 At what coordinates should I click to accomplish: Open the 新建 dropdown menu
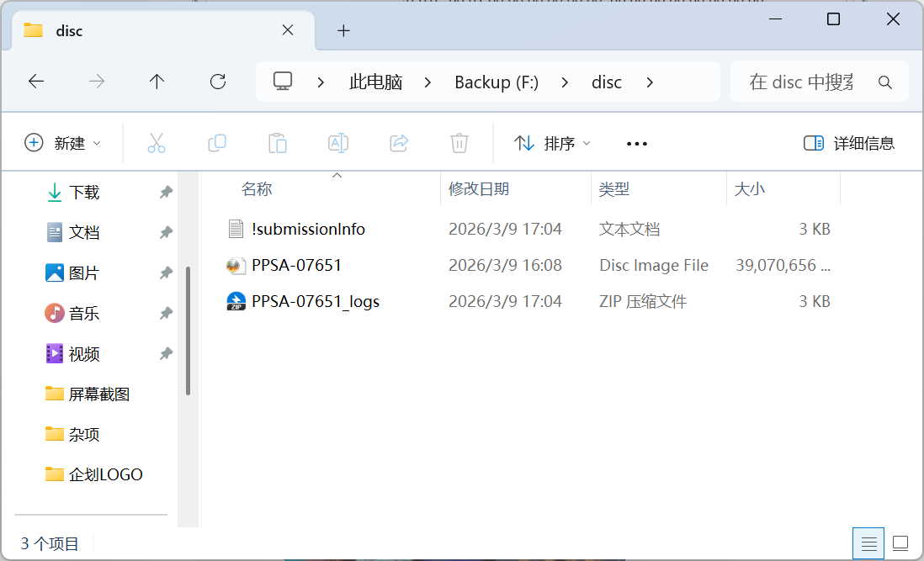[x=62, y=143]
